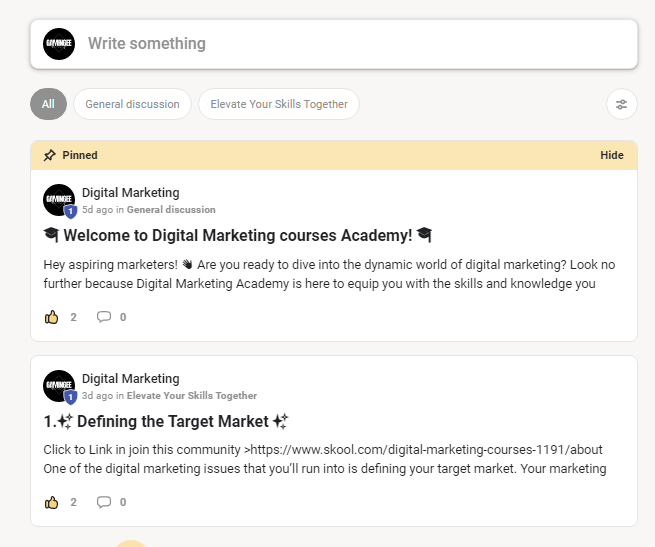Like the Defining the Target Market post

[x=52, y=502]
